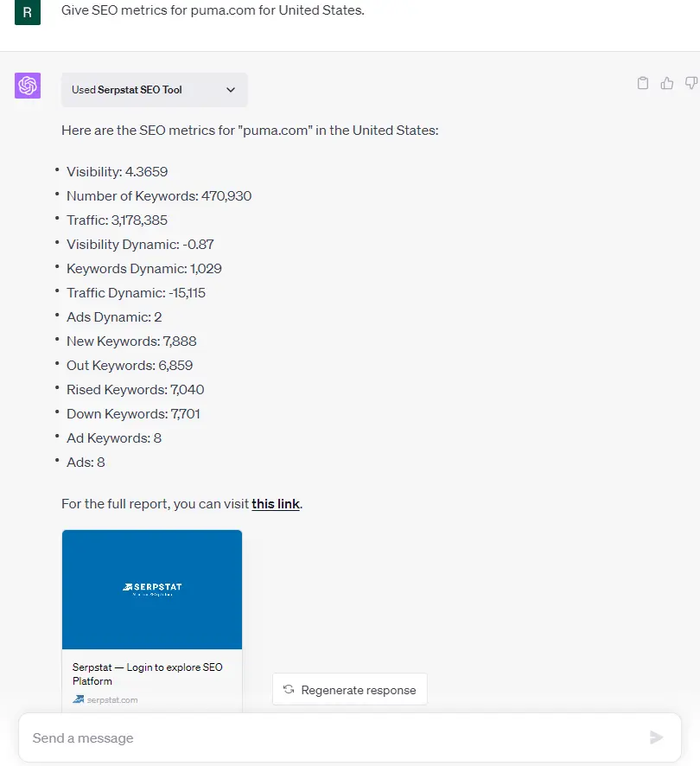Screen dimensions: 700x766
Task: Click the circular refresh icon on Regenerate response
Action: (x=288, y=689)
